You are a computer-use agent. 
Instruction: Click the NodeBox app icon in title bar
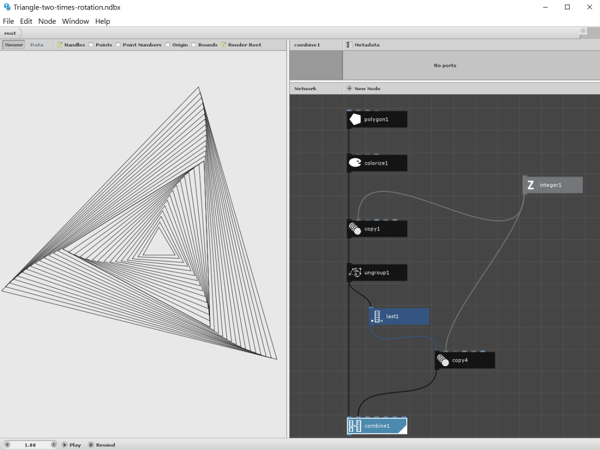point(7,7)
